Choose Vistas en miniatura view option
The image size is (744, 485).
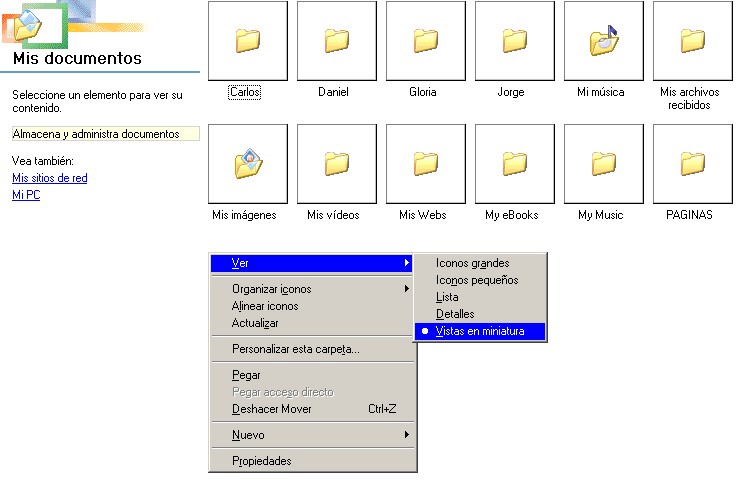(480, 331)
